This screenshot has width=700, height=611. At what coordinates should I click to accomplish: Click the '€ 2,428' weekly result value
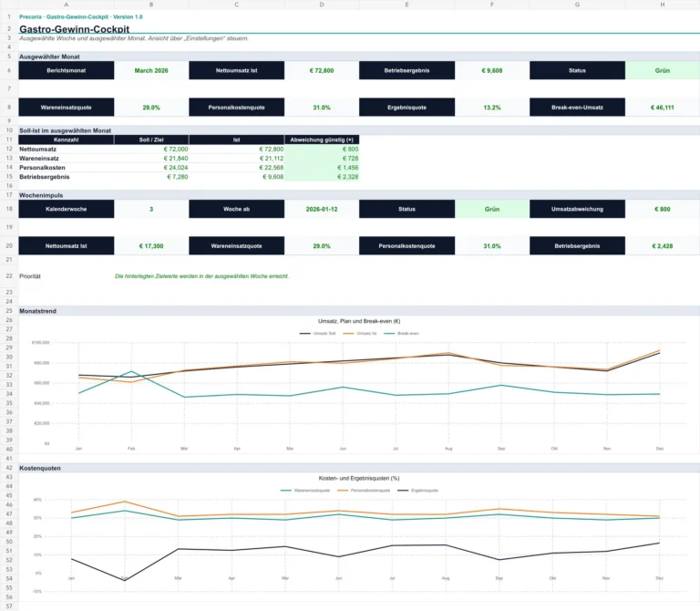(663, 246)
